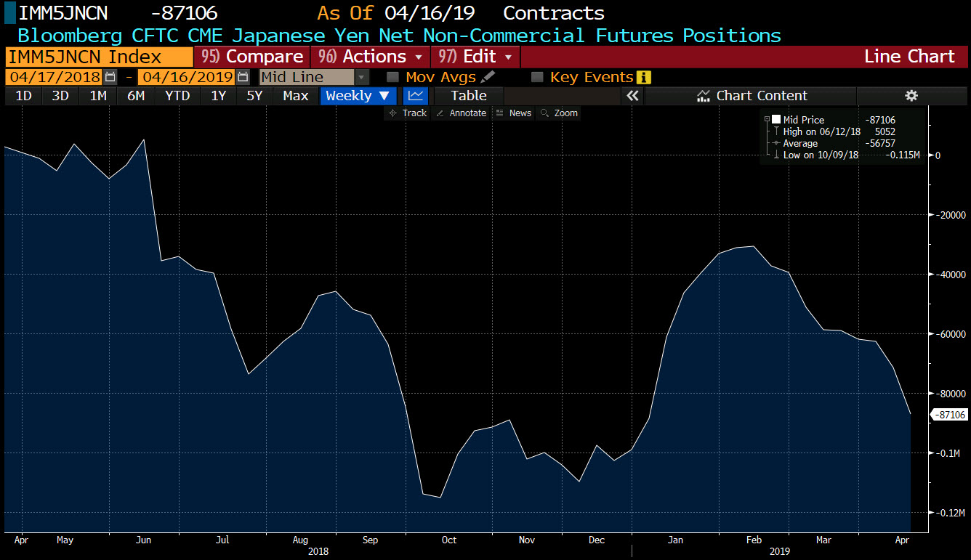Viewport: 971px width, 560px height.
Task: Select the YTD range tab
Action: [177, 96]
